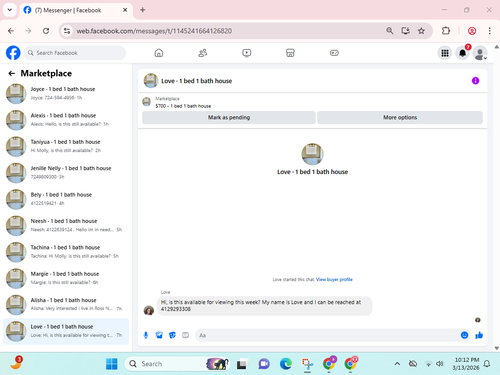Open View buyer profile link
Viewport: 500px width, 375px height.
pos(334,279)
